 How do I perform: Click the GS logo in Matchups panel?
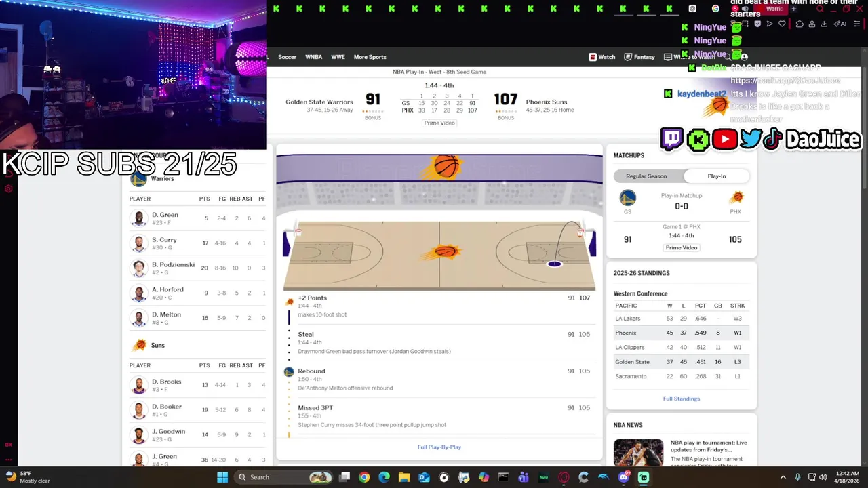[x=627, y=198]
